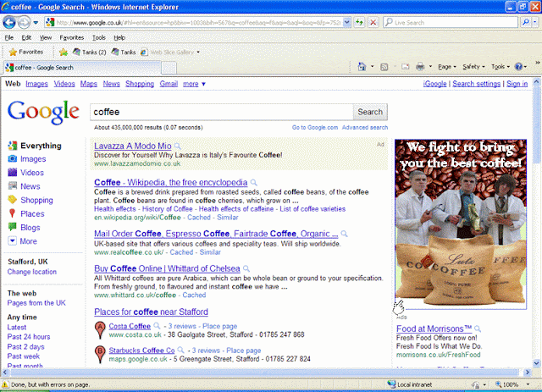
Task: Click red map marker B for Starbucks
Action: coord(100,354)
